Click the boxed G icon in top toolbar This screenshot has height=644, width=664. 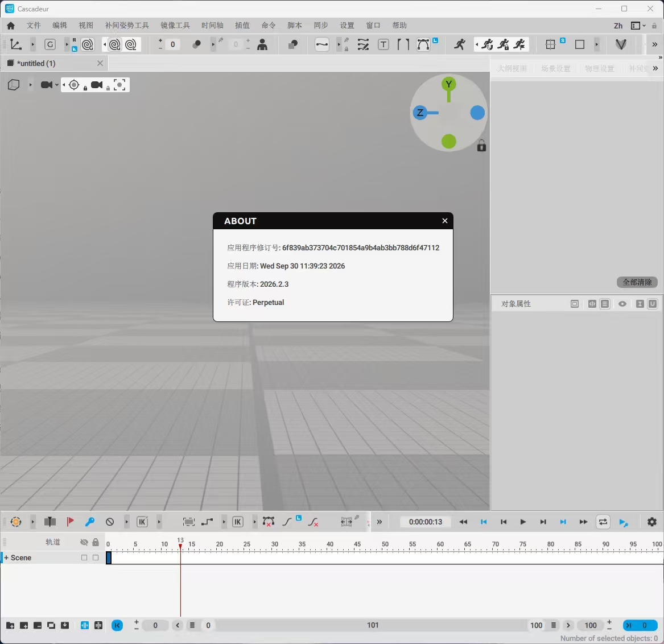tap(50, 44)
